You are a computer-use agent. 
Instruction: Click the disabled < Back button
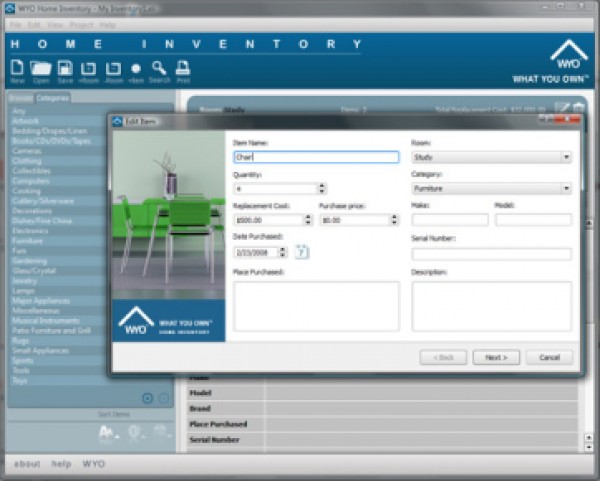443,357
